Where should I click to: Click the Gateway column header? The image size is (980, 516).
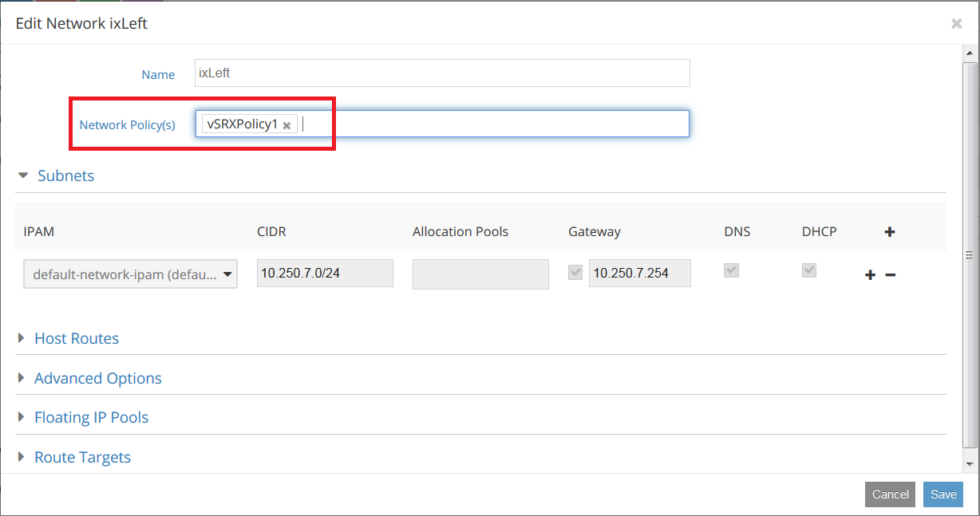[x=595, y=232]
